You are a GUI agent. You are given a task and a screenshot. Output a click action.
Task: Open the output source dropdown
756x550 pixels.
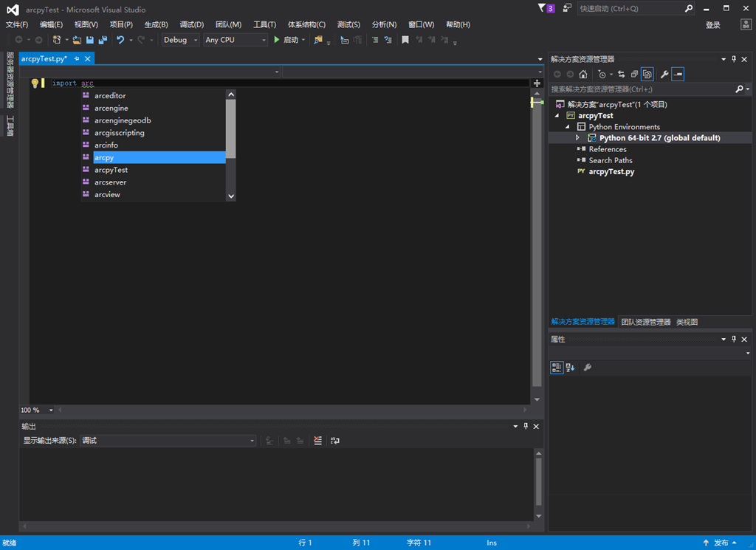click(x=168, y=441)
